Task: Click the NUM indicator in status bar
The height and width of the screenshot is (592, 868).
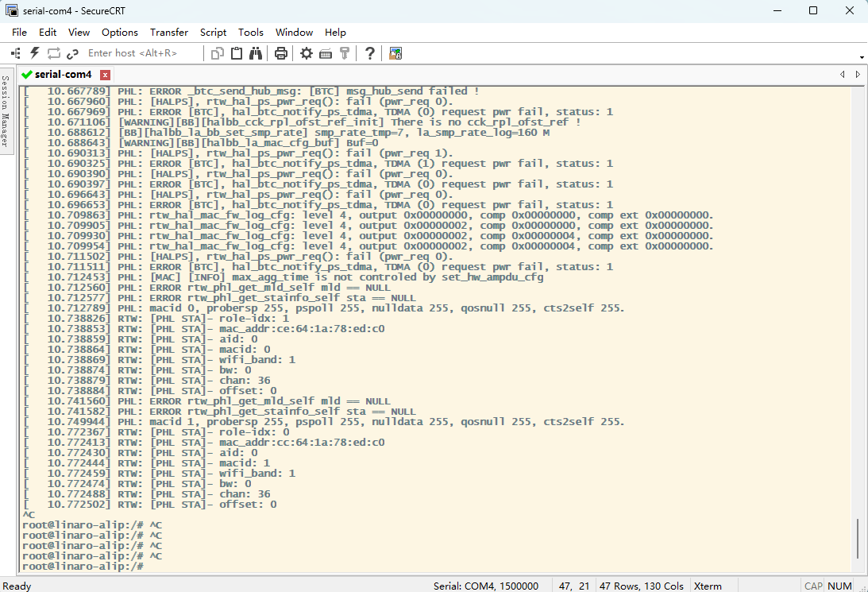Action: 839,586
